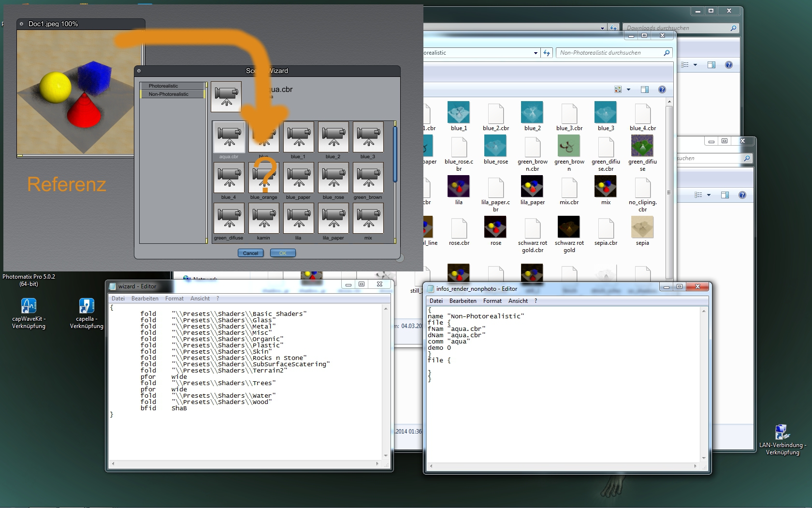812x508 pixels.
Task: Click the help icon in Downloads Explorer window
Action: pos(729,65)
